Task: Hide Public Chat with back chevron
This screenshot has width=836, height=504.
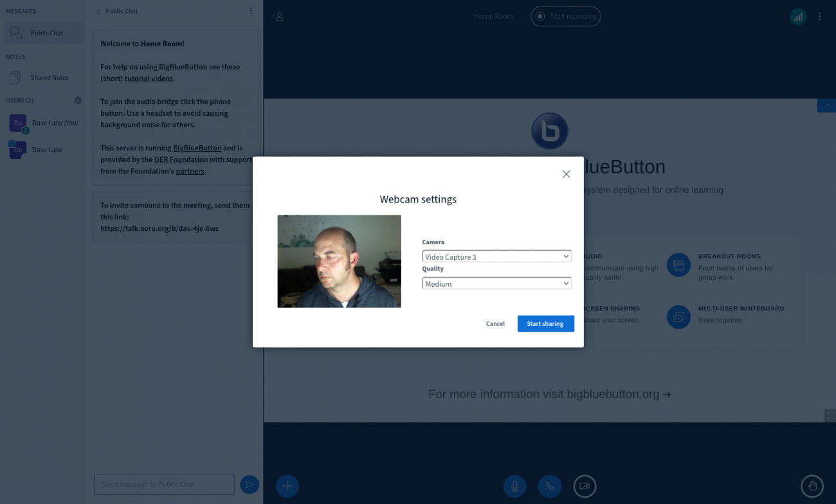Action: (99, 11)
